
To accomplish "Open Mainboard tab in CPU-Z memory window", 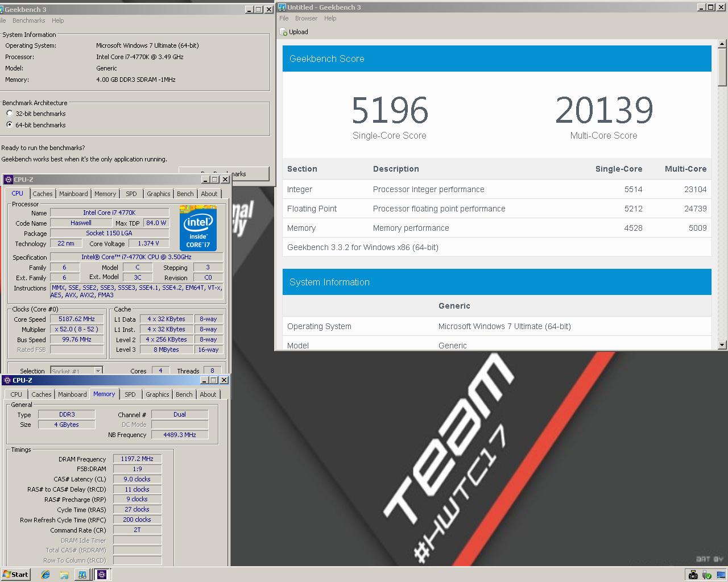I will tap(72, 394).
